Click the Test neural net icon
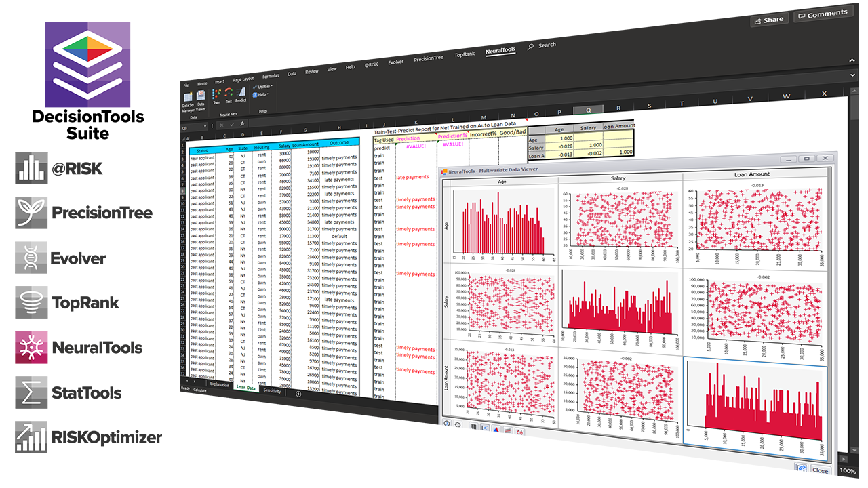This screenshot has width=868, height=488. tap(229, 92)
